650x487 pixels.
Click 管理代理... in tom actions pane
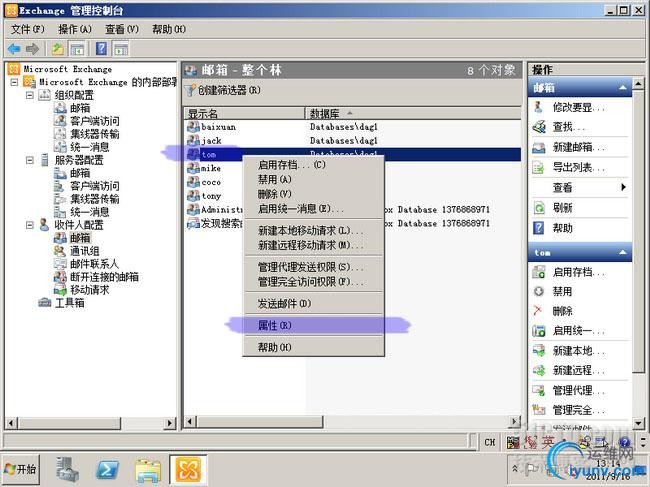578,390
